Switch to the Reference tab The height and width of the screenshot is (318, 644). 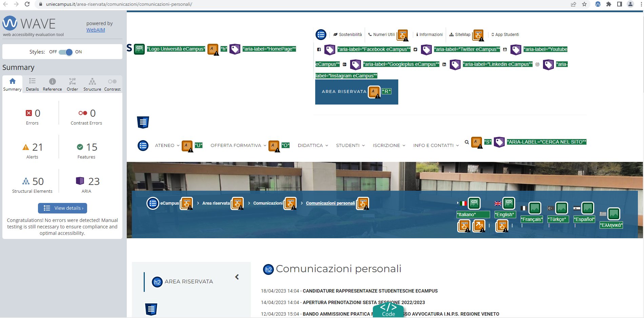(52, 85)
